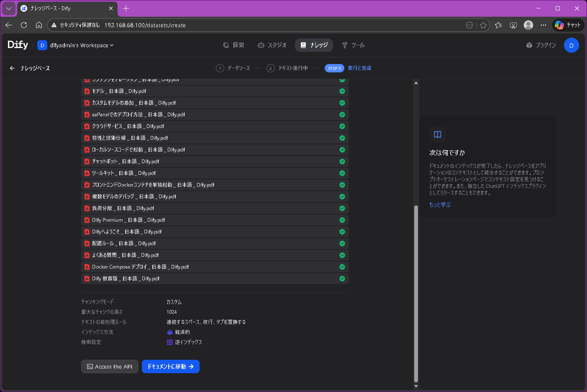Click the データソース step 1 indicator
The height and width of the screenshot is (392, 587).
pos(233,68)
